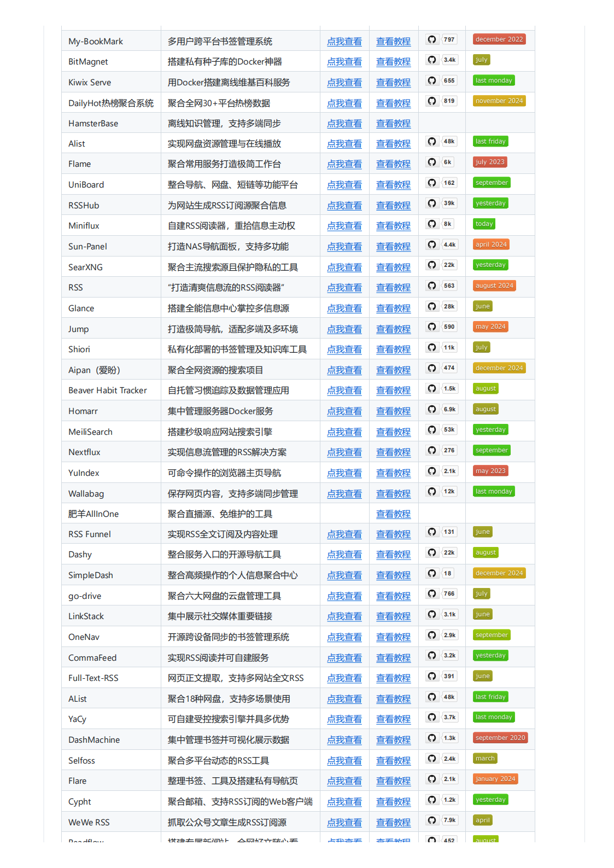Select the DashMachine name cell
Viewport: 614px width, 868px height.
click(112, 739)
